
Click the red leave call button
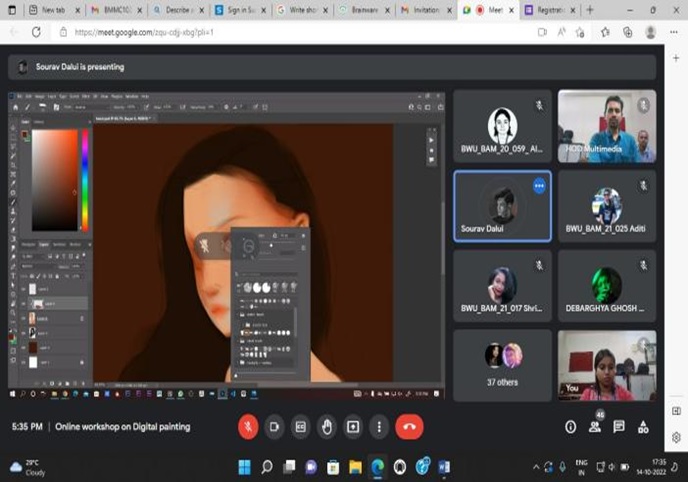(409, 427)
